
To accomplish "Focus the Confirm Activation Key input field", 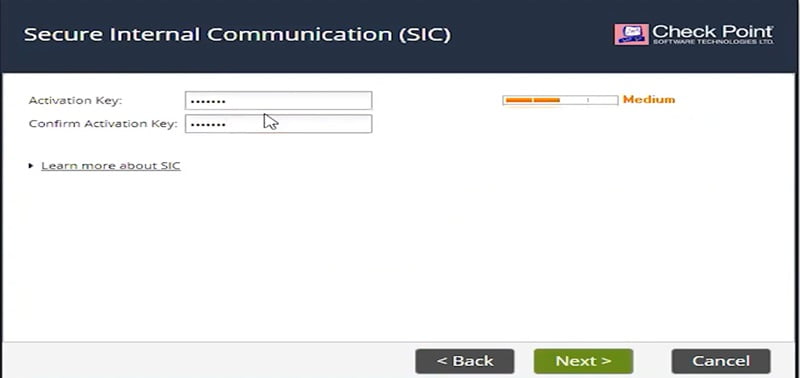I will (x=278, y=124).
